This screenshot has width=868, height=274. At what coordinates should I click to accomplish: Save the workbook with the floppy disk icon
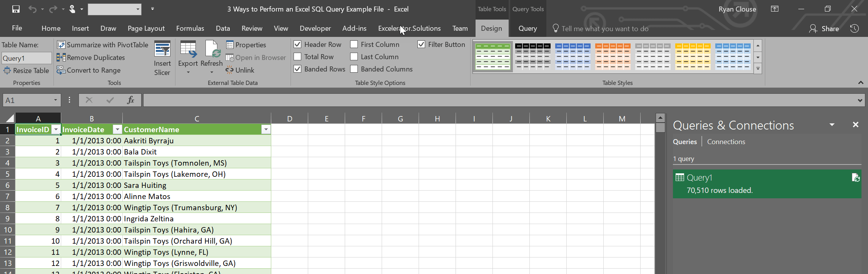coord(16,9)
